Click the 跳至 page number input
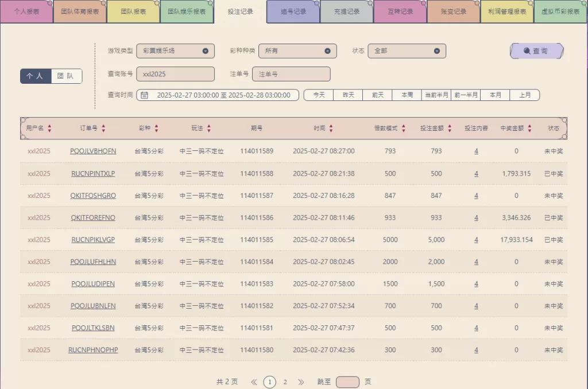Viewport: 588px width, 389px height. point(347,382)
